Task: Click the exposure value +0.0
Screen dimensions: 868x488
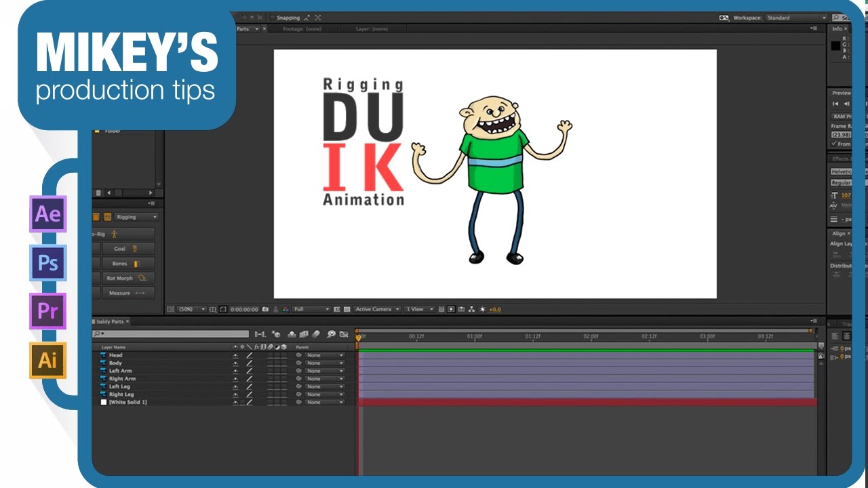Action: [494, 309]
